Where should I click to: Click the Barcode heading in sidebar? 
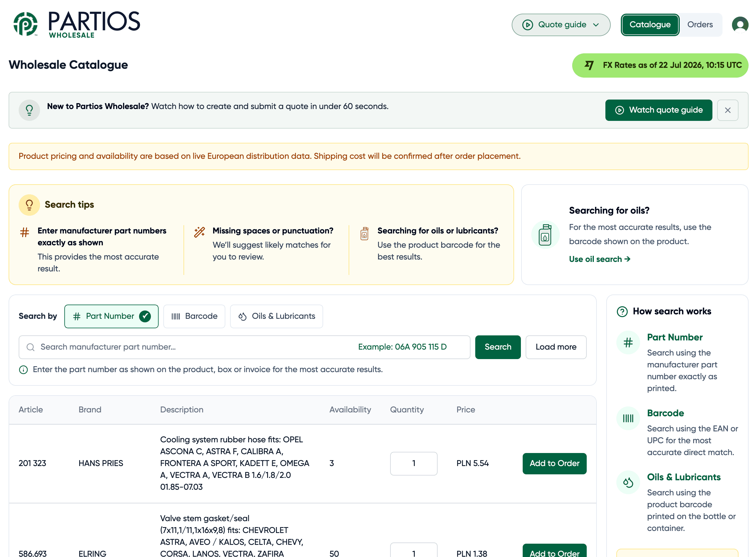click(x=665, y=413)
